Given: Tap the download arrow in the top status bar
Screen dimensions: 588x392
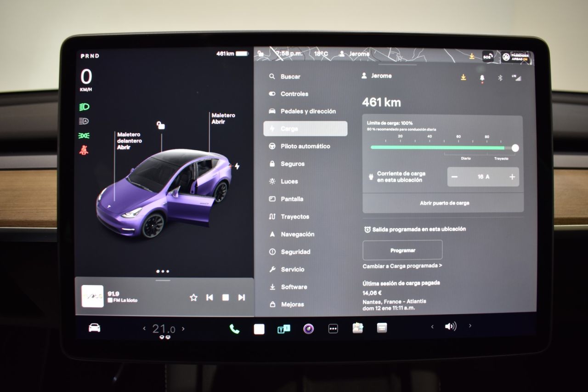Looking at the screenshot, I should point(472,56).
